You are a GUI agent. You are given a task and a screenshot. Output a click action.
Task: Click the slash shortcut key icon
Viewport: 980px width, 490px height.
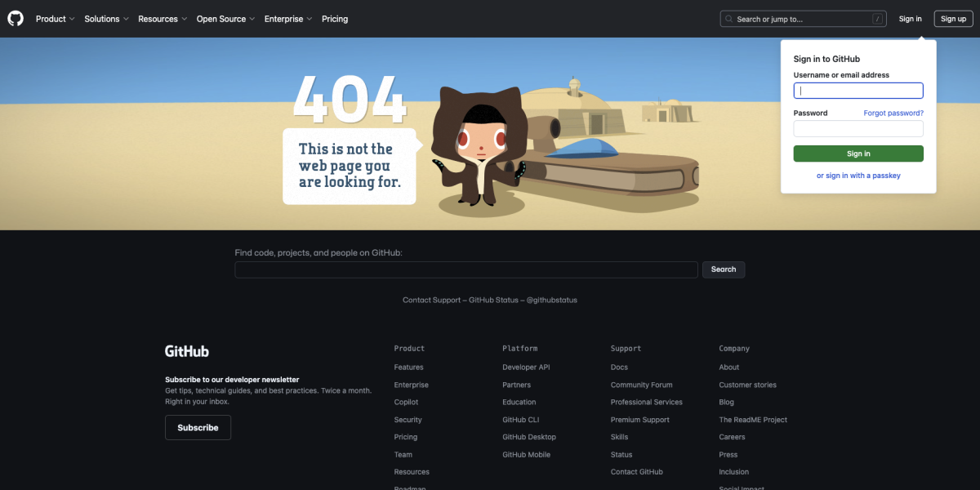click(878, 19)
